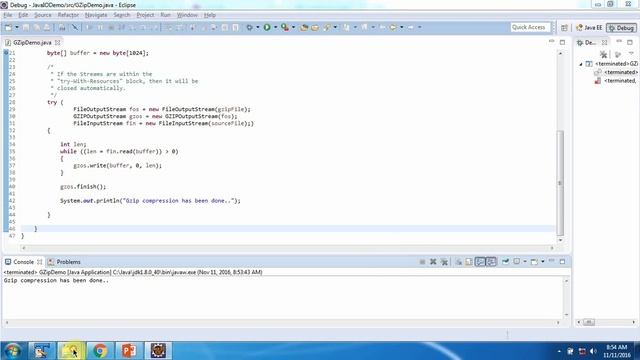The width and height of the screenshot is (640, 360).
Task: Click the Save All toolbar icon
Action: pyautogui.click(x=37, y=27)
